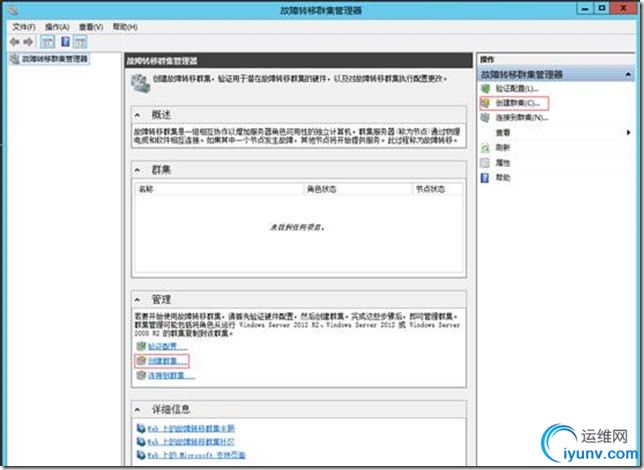
Task: Collapse the 群集 section
Action: click(138, 170)
